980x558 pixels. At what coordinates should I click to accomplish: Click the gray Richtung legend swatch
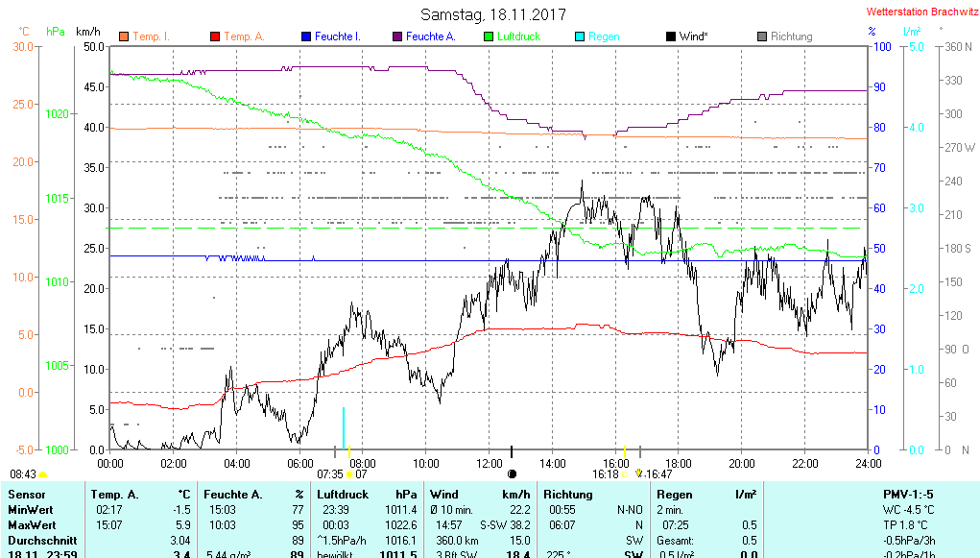click(762, 36)
